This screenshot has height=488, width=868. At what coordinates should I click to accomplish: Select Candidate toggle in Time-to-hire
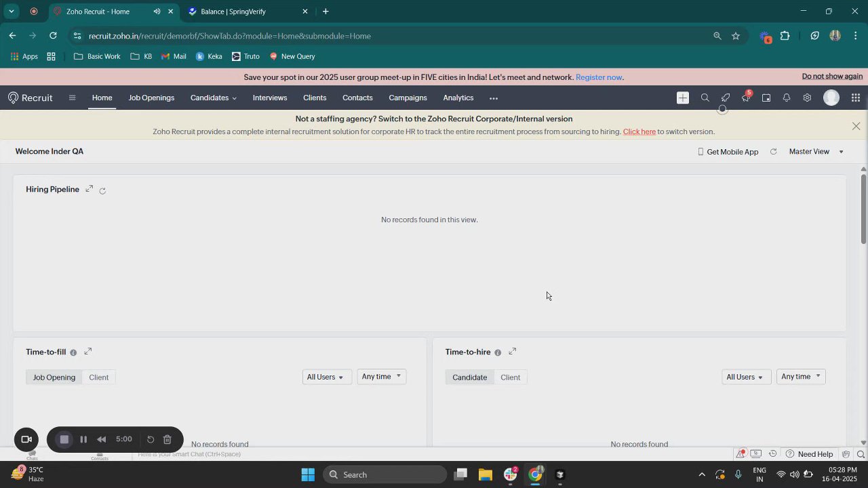click(x=470, y=378)
